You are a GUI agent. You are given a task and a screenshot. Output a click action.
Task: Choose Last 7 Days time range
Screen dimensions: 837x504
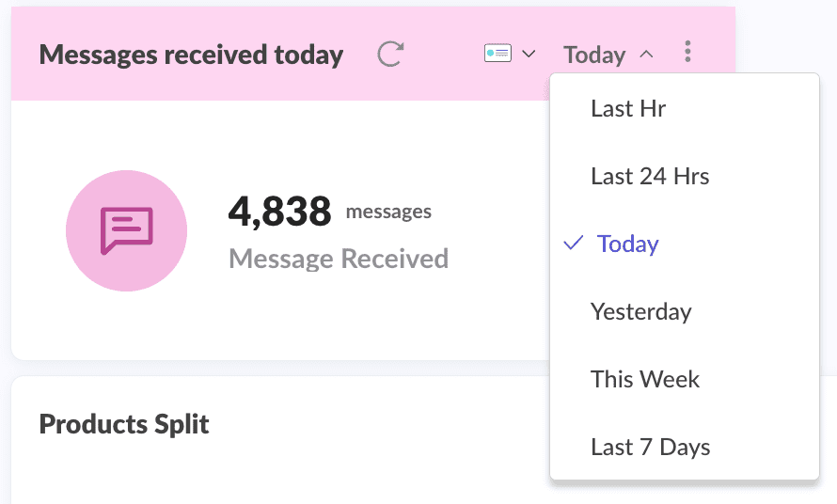[x=650, y=448]
